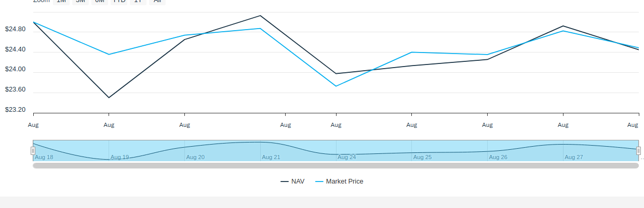644x208 pixels.
Task: Switch zoom range to YTD
Action: [x=119, y=2]
